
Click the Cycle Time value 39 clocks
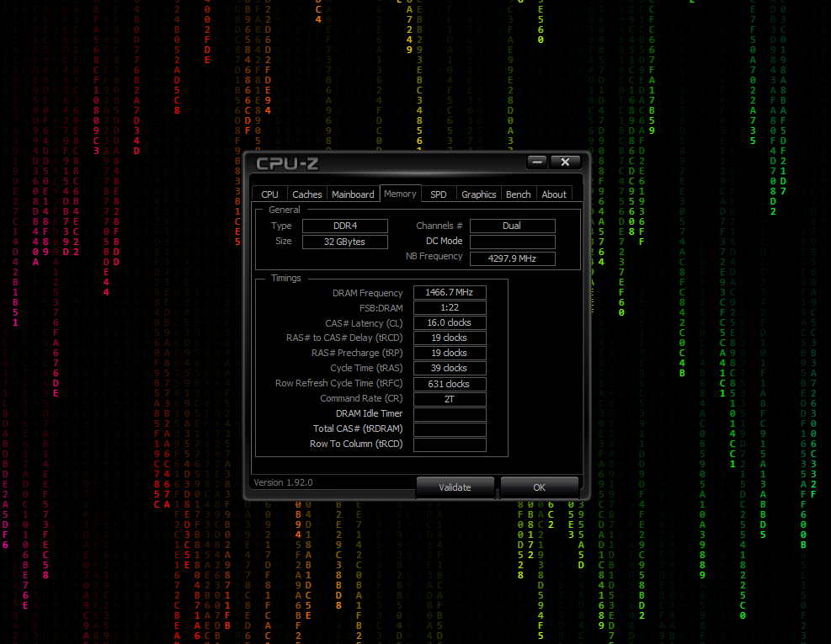click(x=450, y=368)
